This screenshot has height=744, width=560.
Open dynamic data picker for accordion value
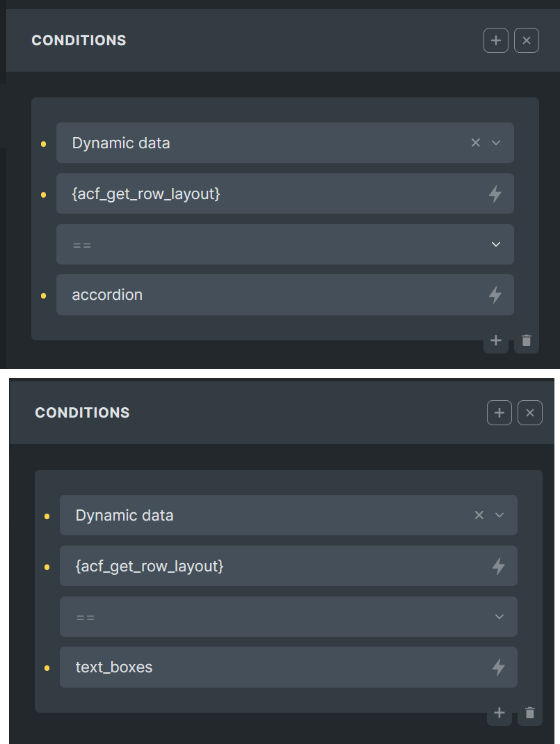495,294
